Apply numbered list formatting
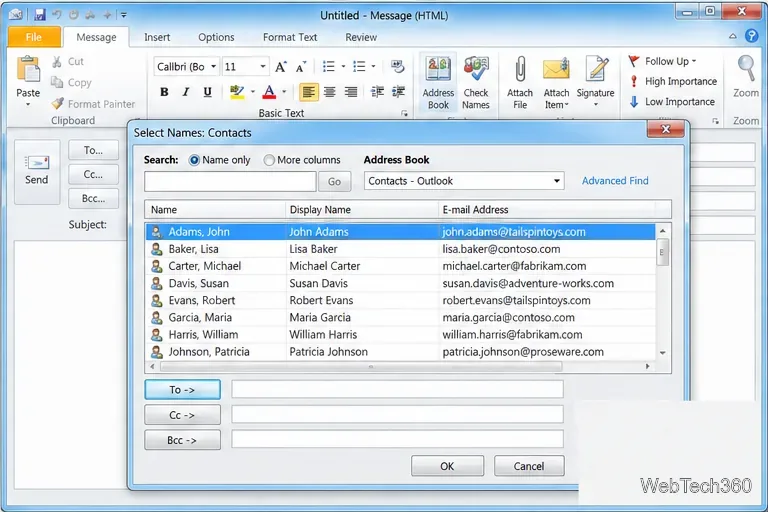 (x=360, y=66)
